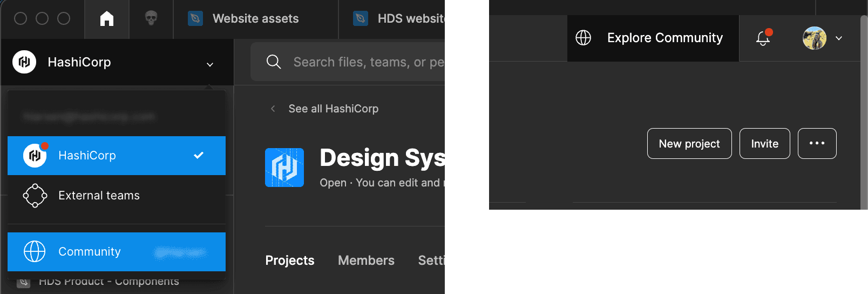Click the Home icon tab

coord(107,19)
